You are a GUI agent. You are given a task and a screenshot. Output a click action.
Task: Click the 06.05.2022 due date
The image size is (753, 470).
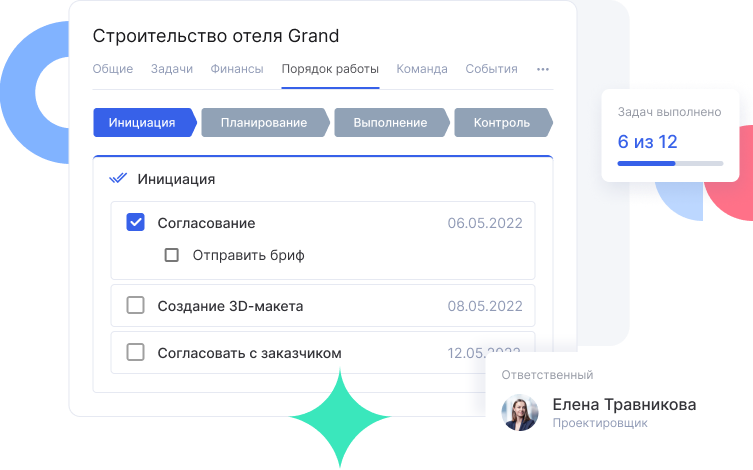[485, 223]
